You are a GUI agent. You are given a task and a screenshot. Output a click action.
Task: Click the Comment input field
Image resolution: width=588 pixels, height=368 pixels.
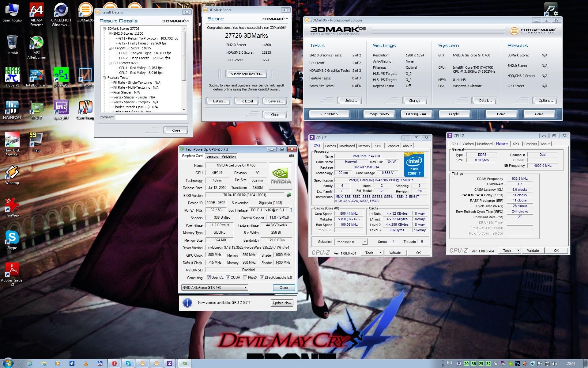click(151, 117)
